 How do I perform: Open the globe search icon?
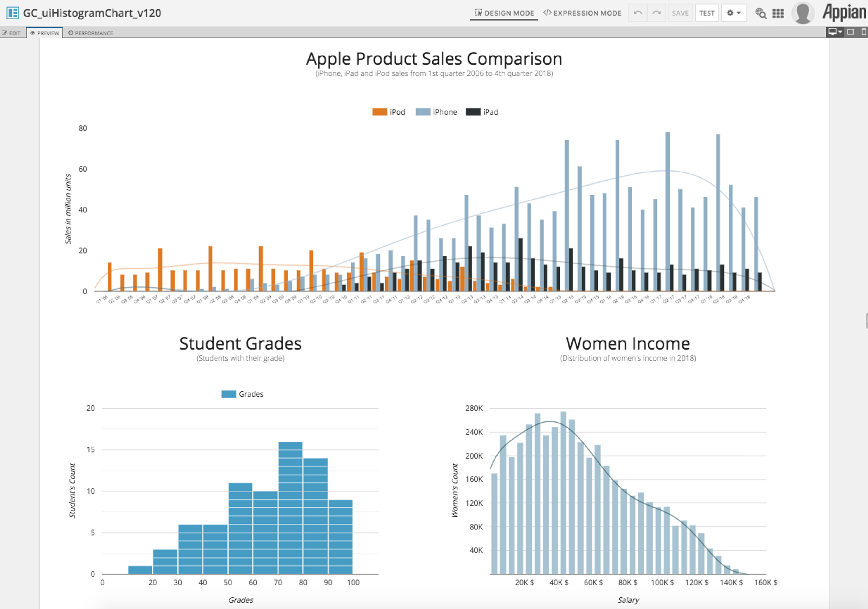click(761, 13)
